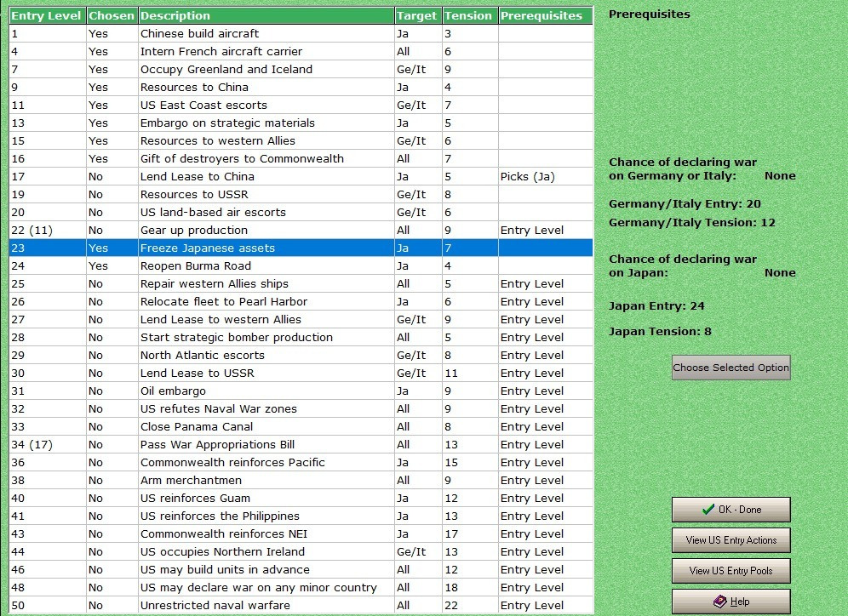Select the Chinese build aircraft row
Viewport: 848px width, 616px height.
pyautogui.click(x=301, y=33)
